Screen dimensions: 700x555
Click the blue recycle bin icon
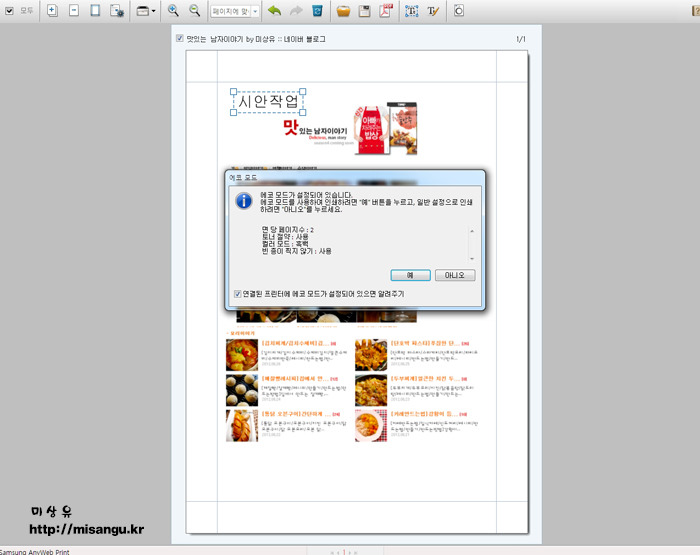(x=317, y=11)
